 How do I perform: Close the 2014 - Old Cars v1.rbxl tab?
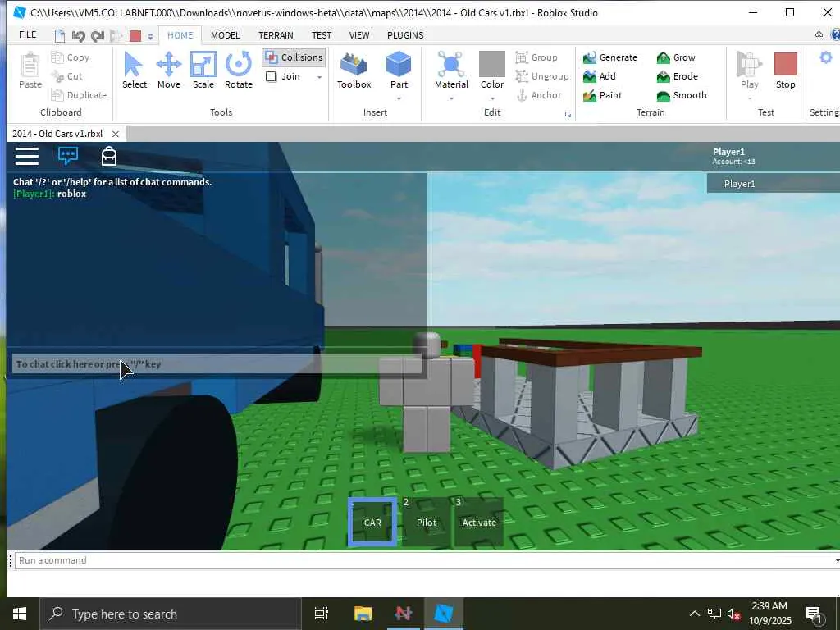(115, 134)
